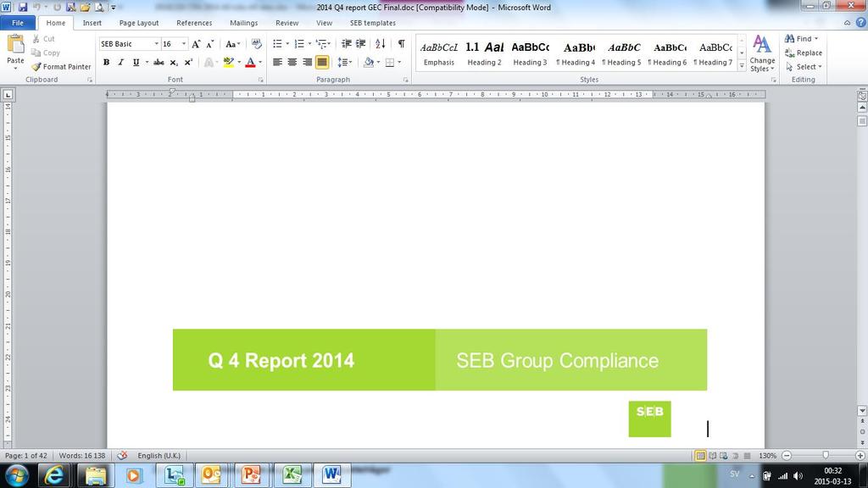Click the proofing errors status icon
This screenshot has height=488, width=868.
[x=122, y=455]
